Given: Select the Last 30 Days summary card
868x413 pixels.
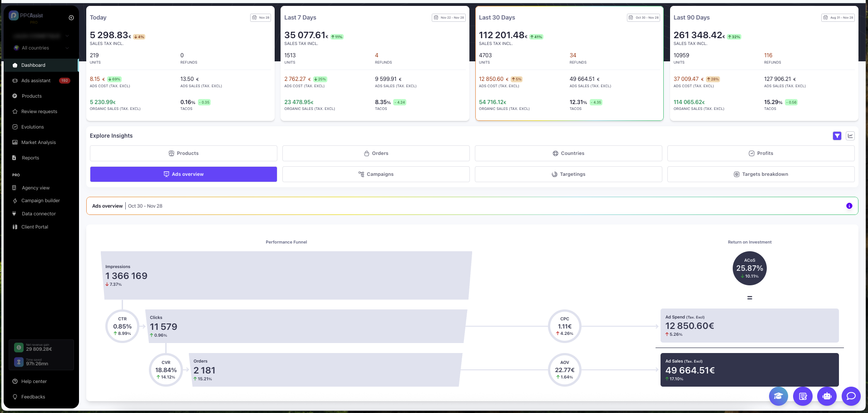Looking at the screenshot, I should [x=569, y=64].
